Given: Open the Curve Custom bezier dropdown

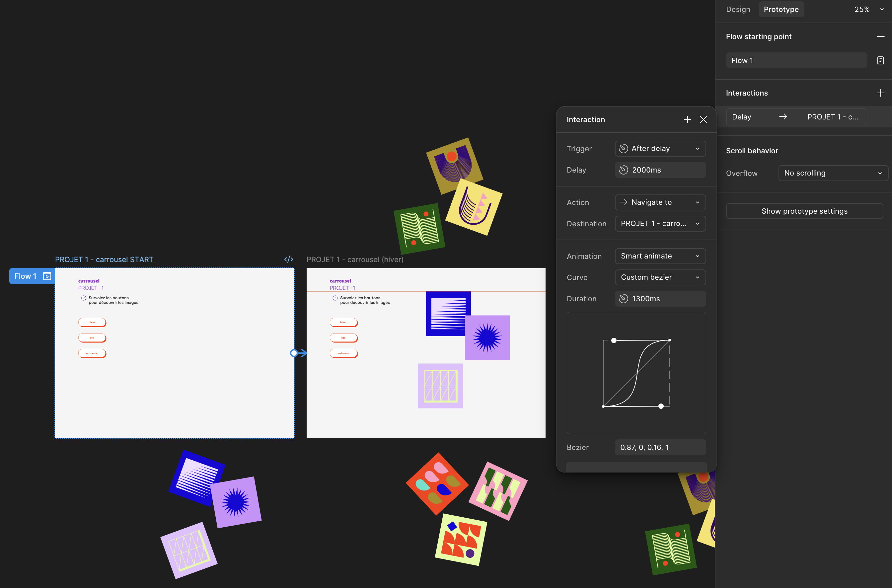Looking at the screenshot, I should coord(660,277).
